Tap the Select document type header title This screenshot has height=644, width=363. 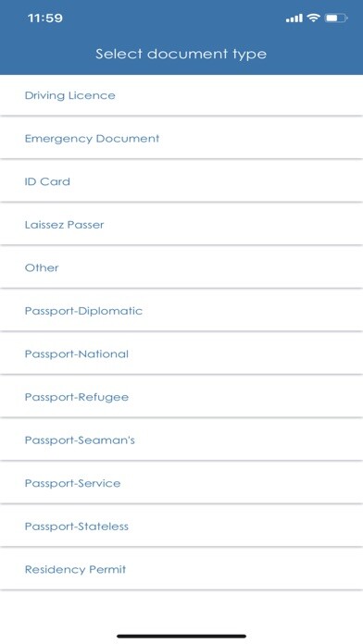click(181, 54)
